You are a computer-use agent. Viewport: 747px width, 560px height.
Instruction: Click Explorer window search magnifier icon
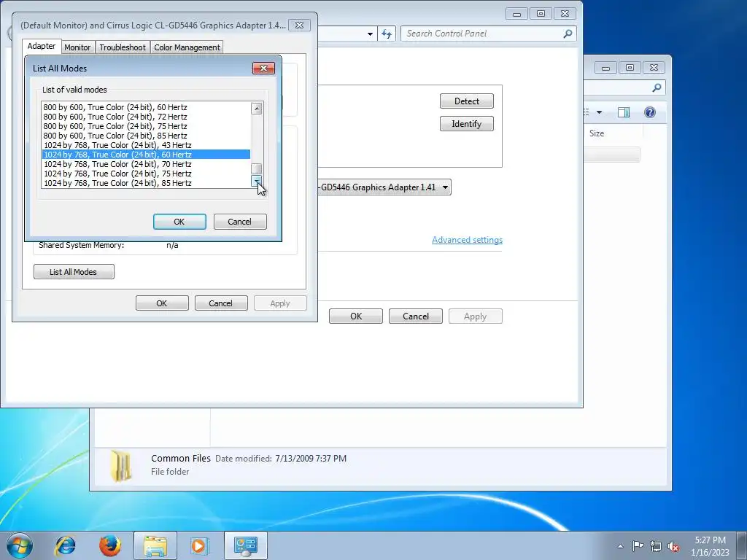pyautogui.click(x=657, y=87)
